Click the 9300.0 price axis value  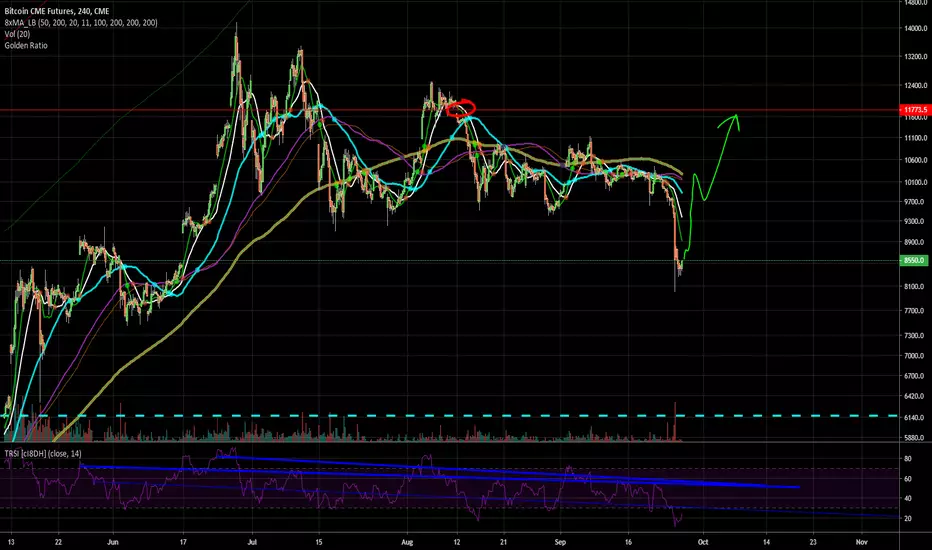click(x=914, y=221)
